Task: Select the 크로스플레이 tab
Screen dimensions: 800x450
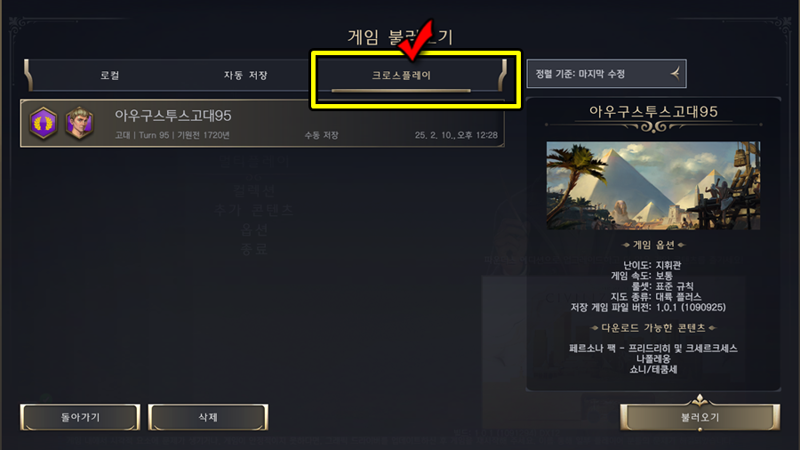Action: click(401, 76)
